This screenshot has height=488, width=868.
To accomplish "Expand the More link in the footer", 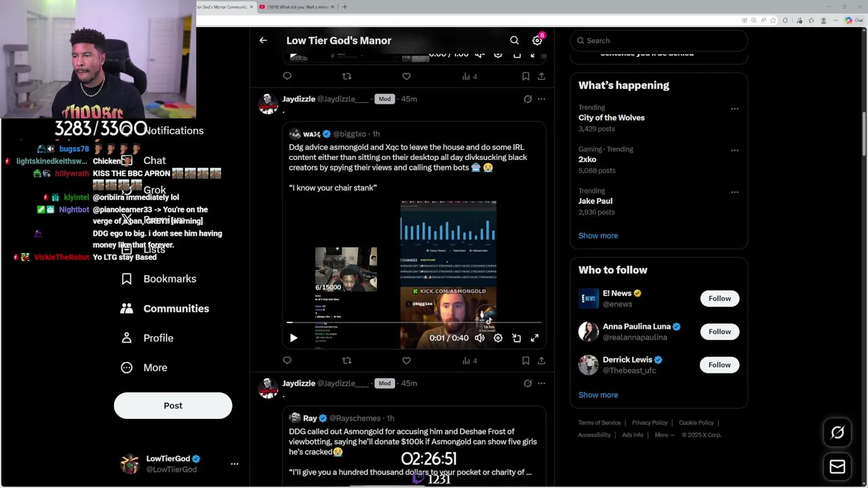I will [x=664, y=435].
